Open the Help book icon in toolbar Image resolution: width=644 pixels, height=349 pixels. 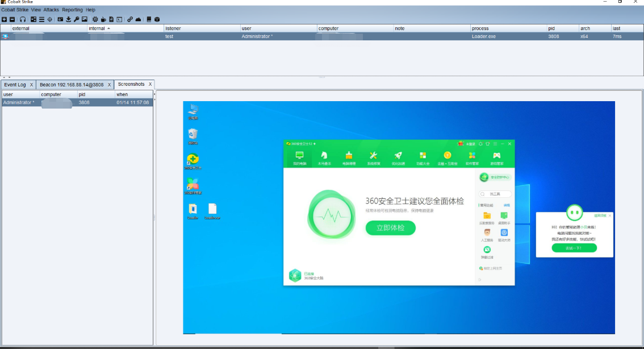pyautogui.click(x=149, y=19)
